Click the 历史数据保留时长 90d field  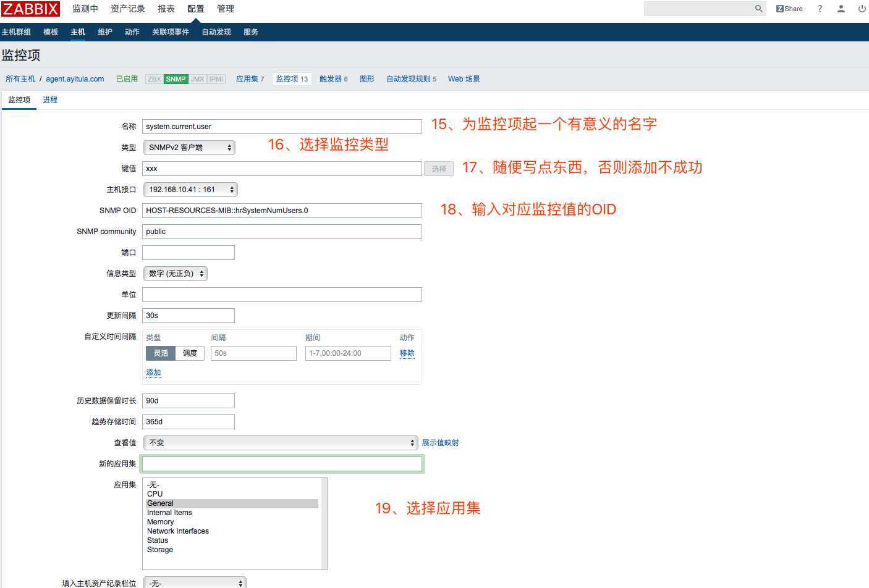tap(189, 401)
